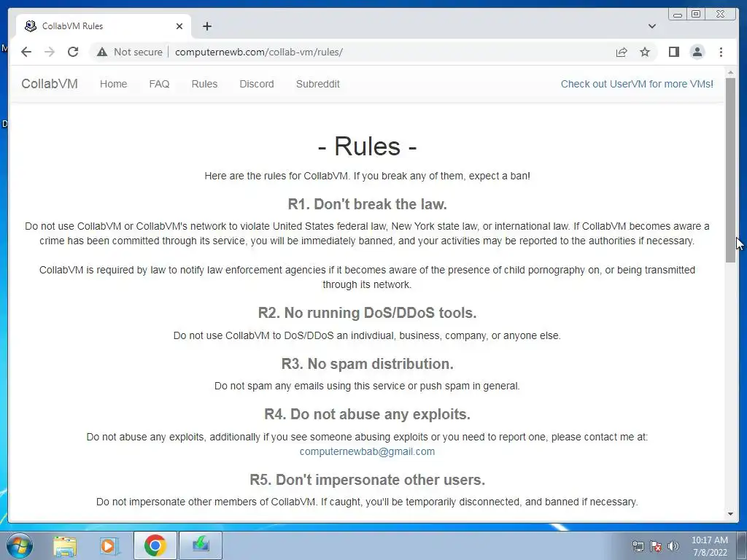Open Windows Explorer from the taskbar
This screenshot has width=747, height=560.
(65, 545)
